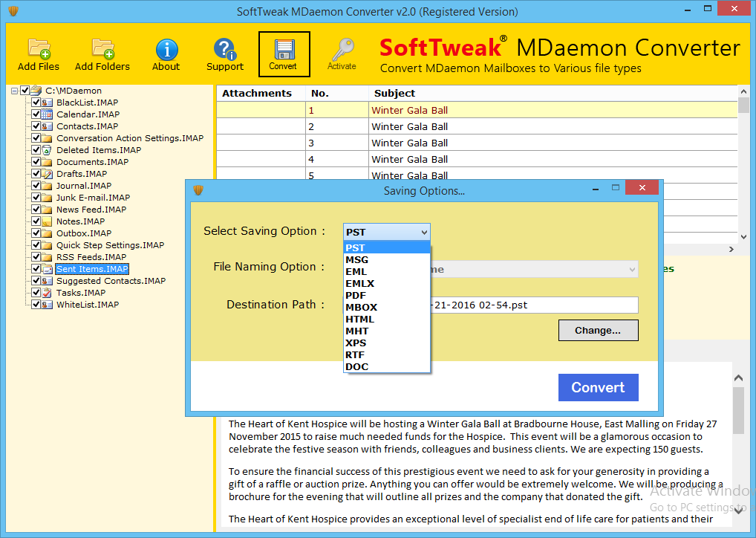Screen dimensions: 756x538
Task: Maximize the Saving Options dialog
Action: (x=615, y=188)
